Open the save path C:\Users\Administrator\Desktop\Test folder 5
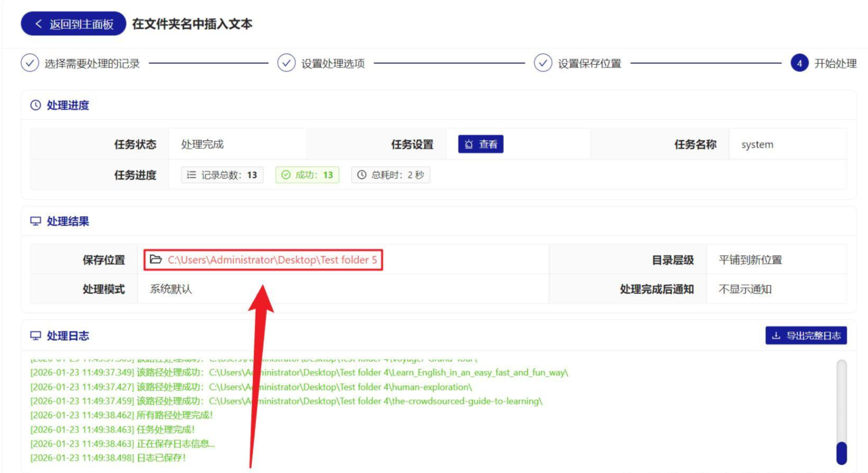868x473 pixels. [x=272, y=260]
